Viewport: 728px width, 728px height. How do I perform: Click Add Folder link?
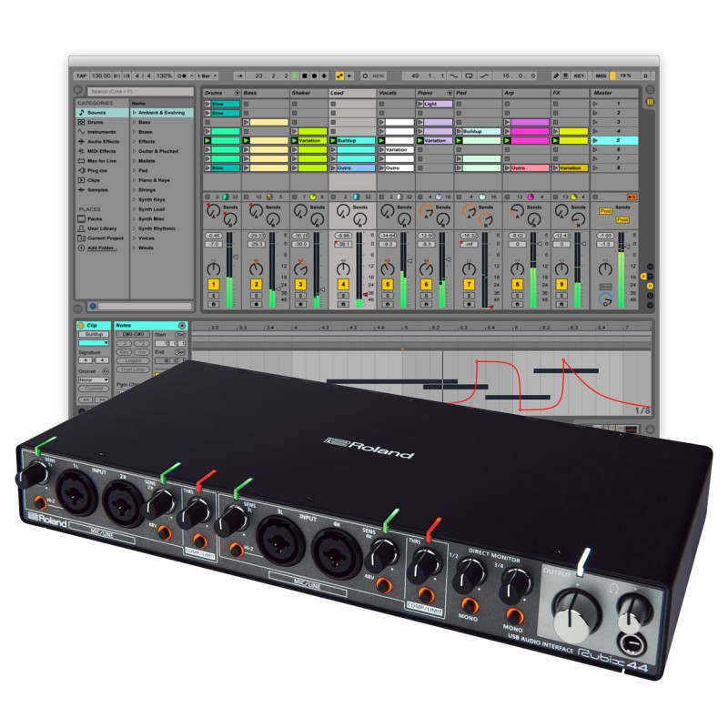click(x=102, y=248)
